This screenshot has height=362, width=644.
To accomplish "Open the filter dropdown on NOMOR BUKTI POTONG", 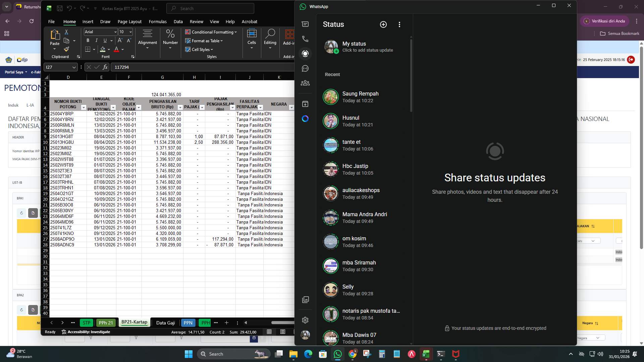I will click(84, 108).
